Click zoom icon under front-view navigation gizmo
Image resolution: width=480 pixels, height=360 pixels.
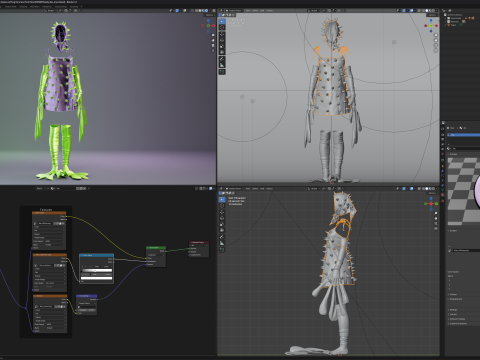[x=436, y=35]
